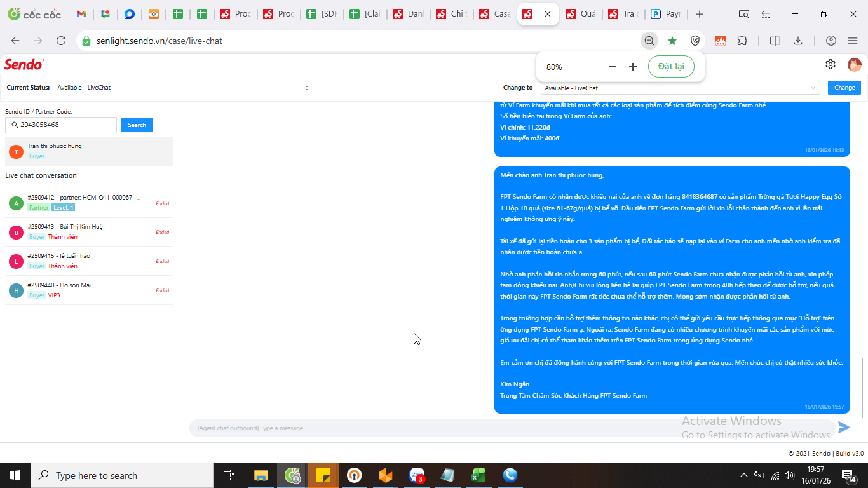
Task: Click the browser zoom magnifier icon in address bar
Action: pos(649,41)
